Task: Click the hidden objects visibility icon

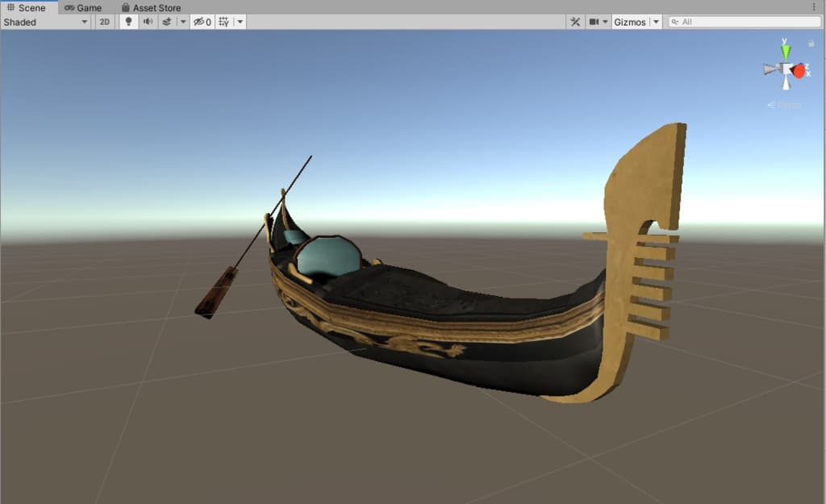Action: click(x=202, y=22)
